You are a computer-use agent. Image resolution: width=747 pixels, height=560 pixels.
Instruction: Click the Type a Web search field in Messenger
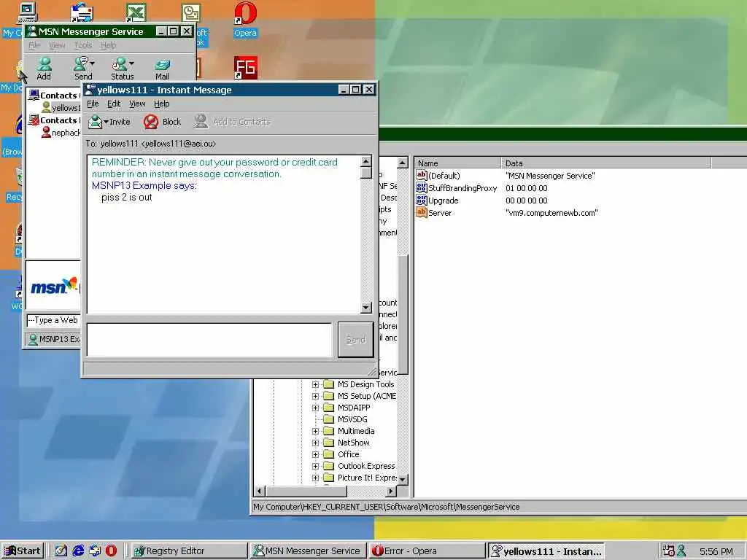tap(53, 320)
